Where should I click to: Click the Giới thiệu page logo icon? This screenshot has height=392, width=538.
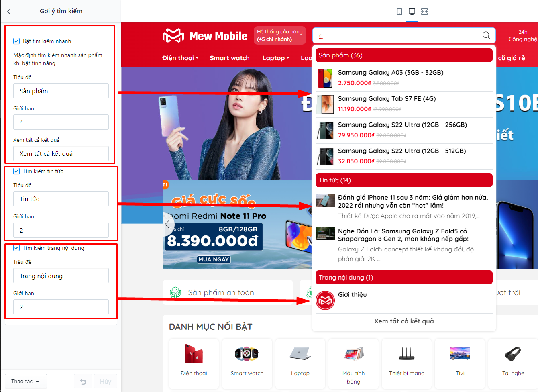tap(325, 300)
